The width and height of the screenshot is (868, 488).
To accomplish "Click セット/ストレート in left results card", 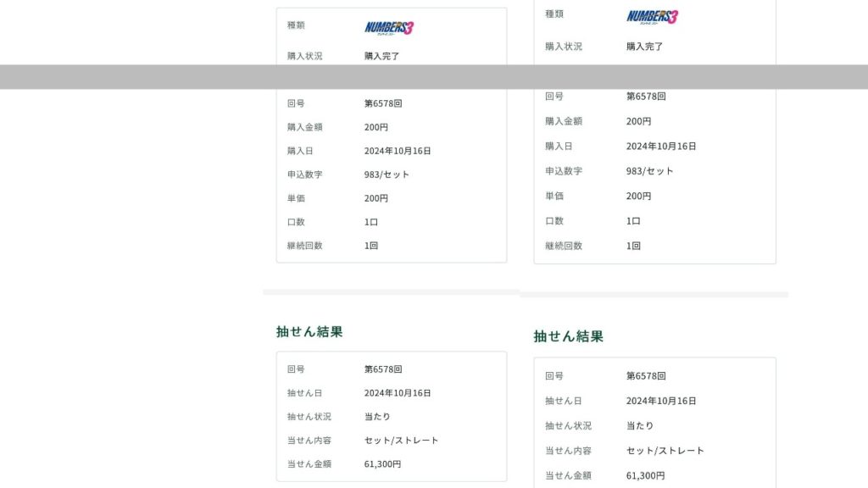I will click(402, 441).
